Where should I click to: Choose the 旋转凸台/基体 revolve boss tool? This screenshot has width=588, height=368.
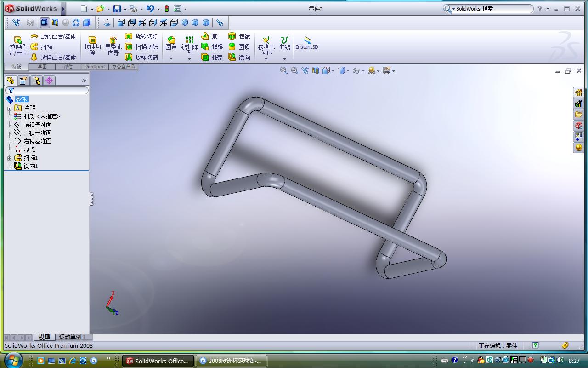53,36
